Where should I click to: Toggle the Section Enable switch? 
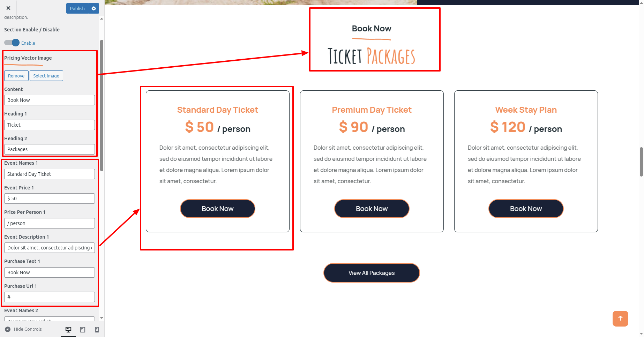click(12, 43)
